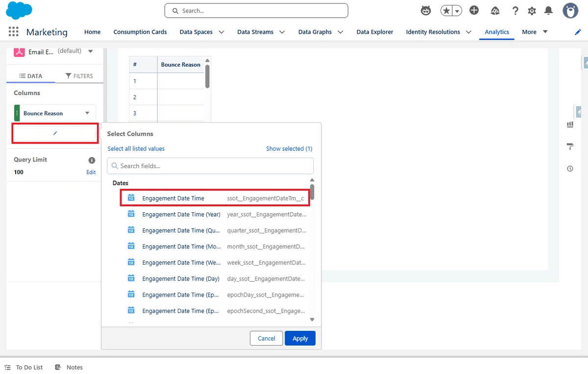The image size is (588, 374).
Task: Click the pink Email Engagement dataset icon
Action: tap(19, 51)
